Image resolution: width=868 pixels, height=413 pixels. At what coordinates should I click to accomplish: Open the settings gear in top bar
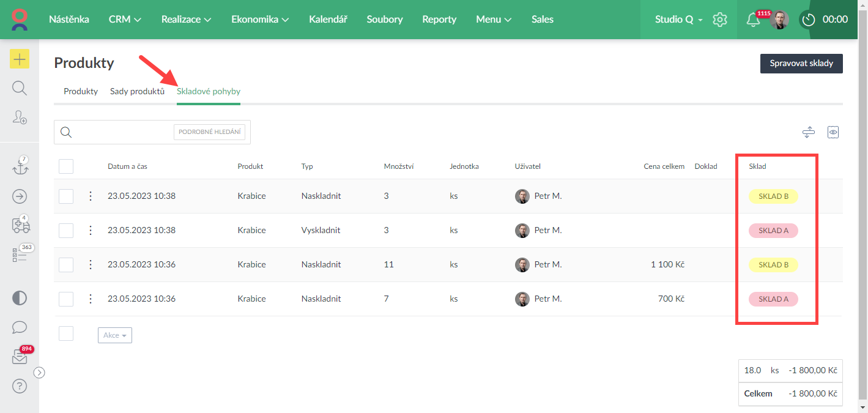point(720,20)
